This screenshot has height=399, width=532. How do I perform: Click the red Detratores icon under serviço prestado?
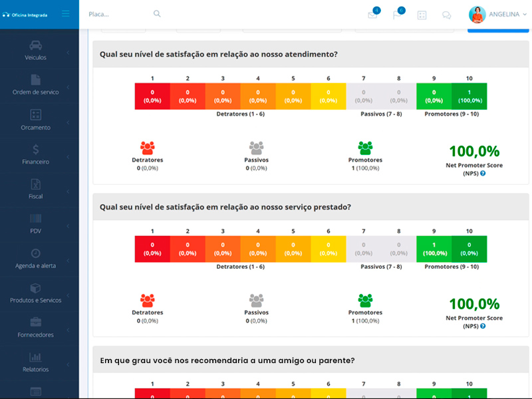coord(147,300)
